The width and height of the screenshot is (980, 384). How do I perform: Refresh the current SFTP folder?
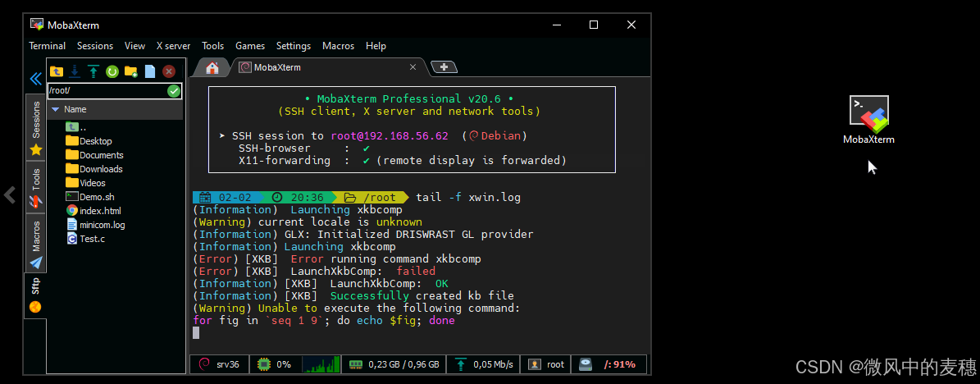pyautogui.click(x=112, y=71)
